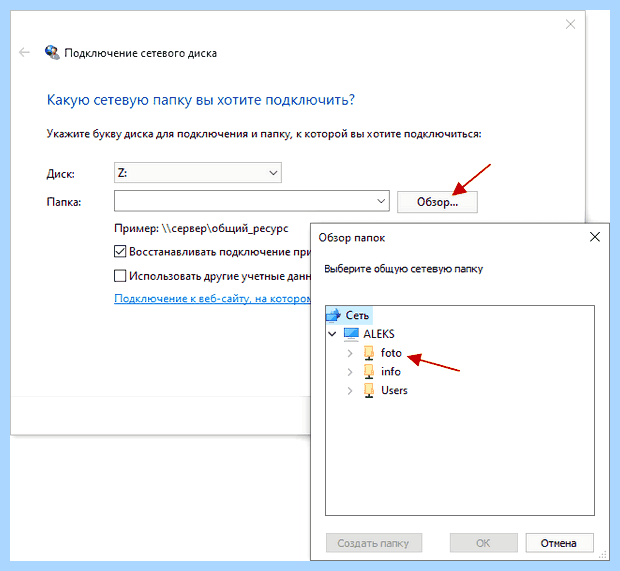Select the info folder label
The width and height of the screenshot is (620, 571).
(x=391, y=371)
